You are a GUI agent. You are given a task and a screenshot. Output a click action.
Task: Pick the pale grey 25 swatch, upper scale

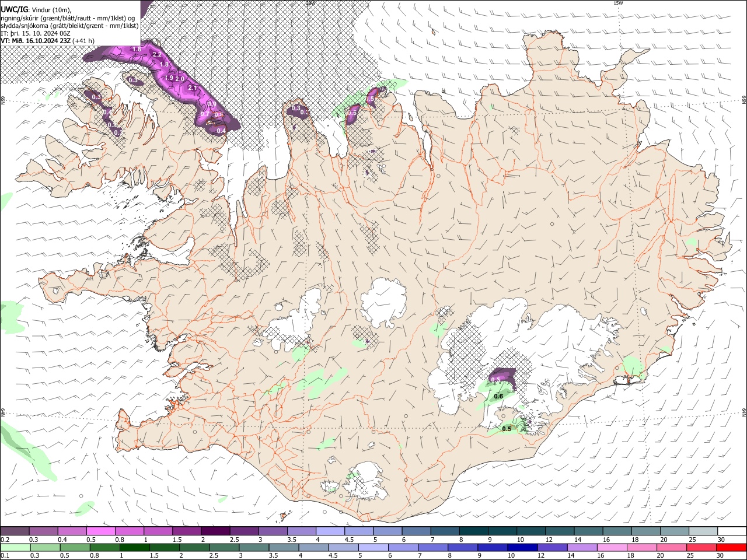[x=704, y=531]
